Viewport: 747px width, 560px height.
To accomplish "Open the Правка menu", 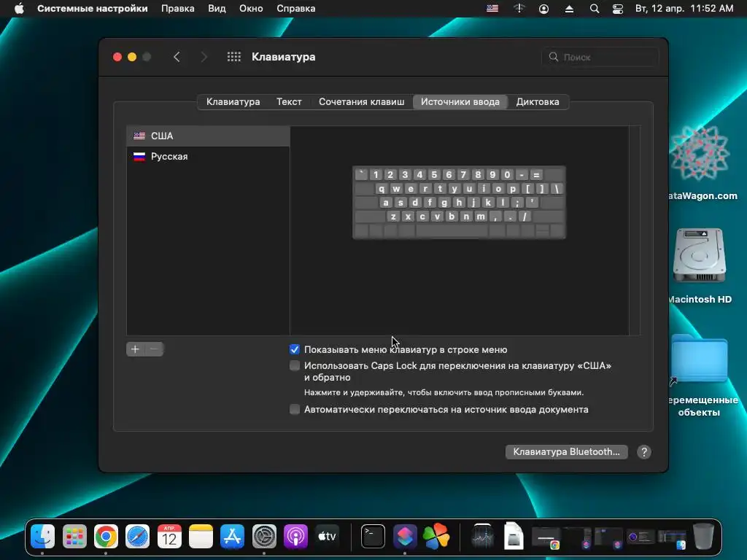I will pyautogui.click(x=178, y=9).
